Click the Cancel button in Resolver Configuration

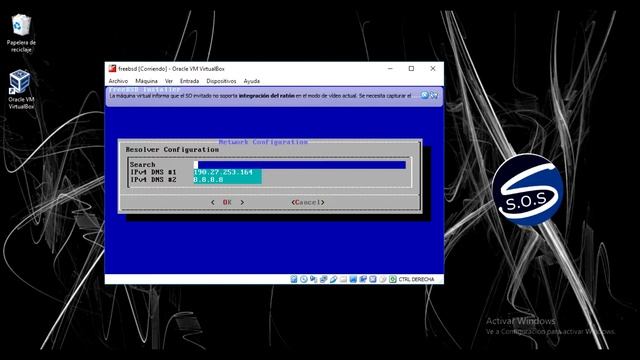click(308, 202)
